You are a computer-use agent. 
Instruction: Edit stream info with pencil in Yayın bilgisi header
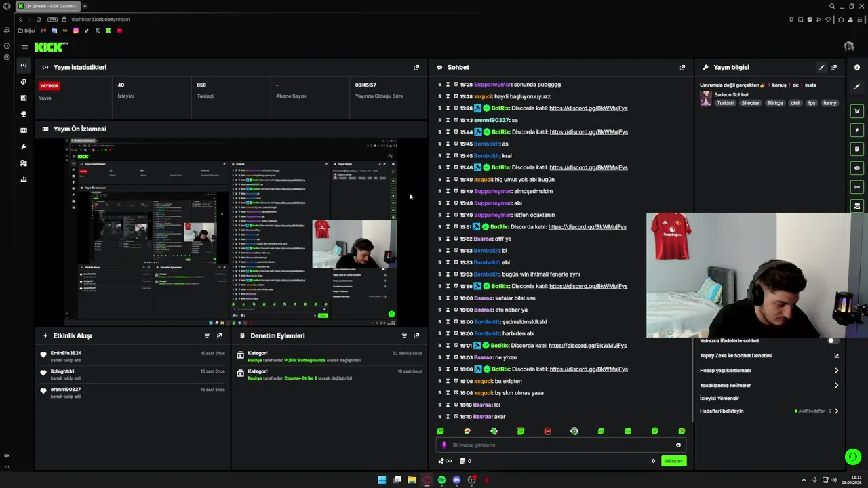(822, 67)
